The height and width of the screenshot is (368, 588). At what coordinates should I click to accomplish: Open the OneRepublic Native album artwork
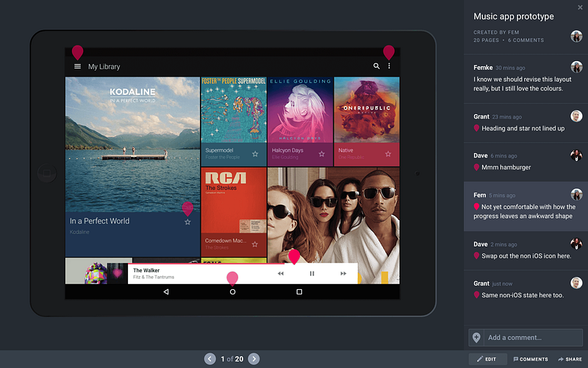[367, 110]
